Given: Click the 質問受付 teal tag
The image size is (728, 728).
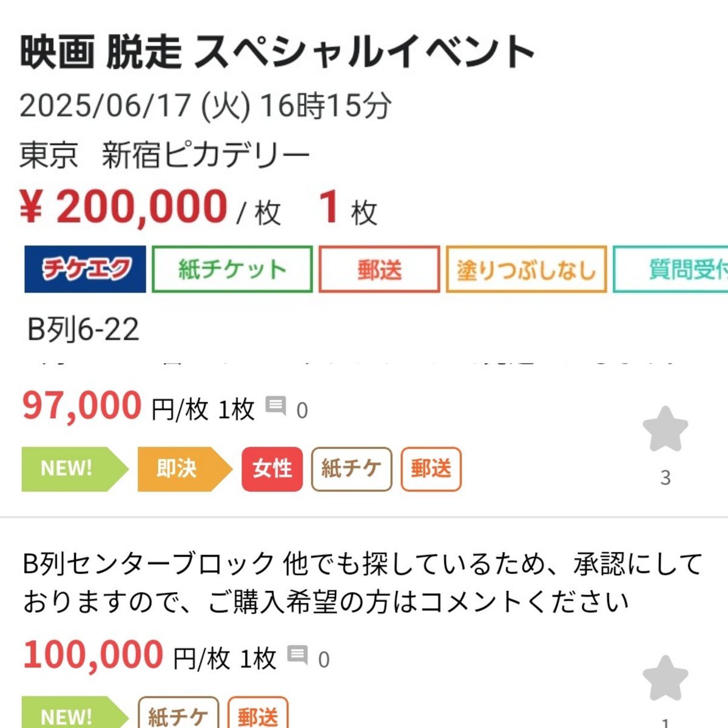Looking at the screenshot, I should pyautogui.click(x=671, y=269).
